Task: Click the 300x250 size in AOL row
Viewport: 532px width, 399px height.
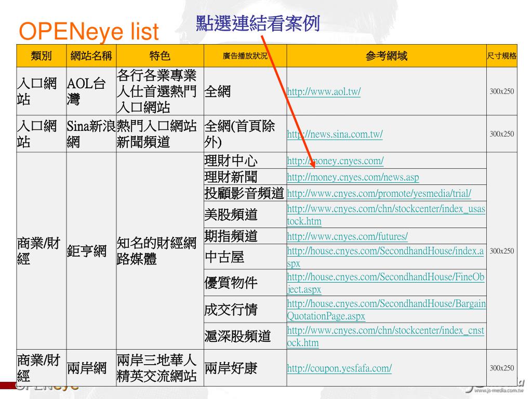Action: pos(502,91)
